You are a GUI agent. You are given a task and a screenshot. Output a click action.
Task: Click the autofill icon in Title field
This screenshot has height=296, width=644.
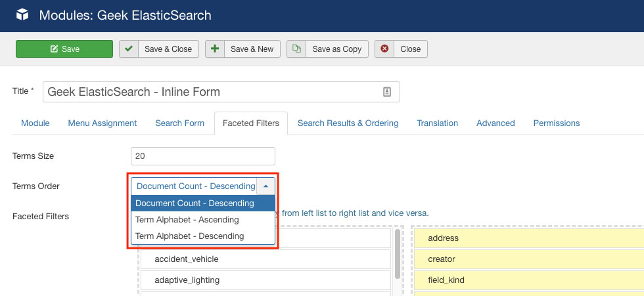point(387,92)
